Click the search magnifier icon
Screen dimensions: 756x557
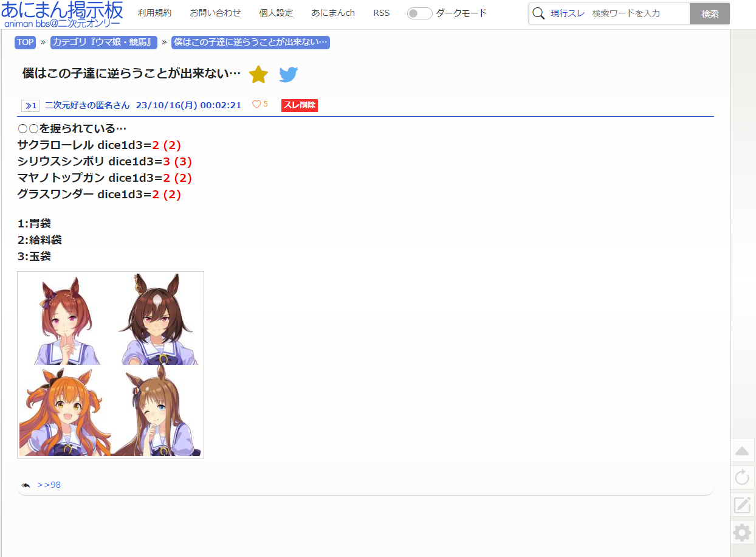click(538, 13)
